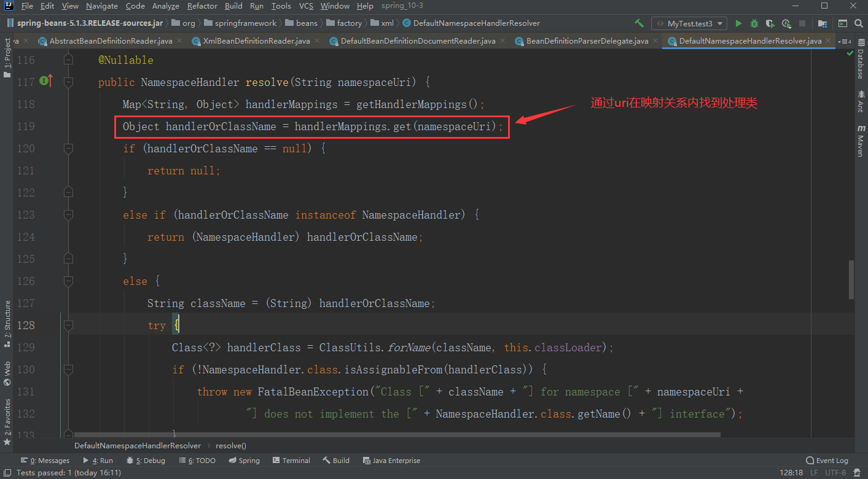Open Project Structure folder icon
The height and width of the screenshot is (479, 868).
(822, 23)
